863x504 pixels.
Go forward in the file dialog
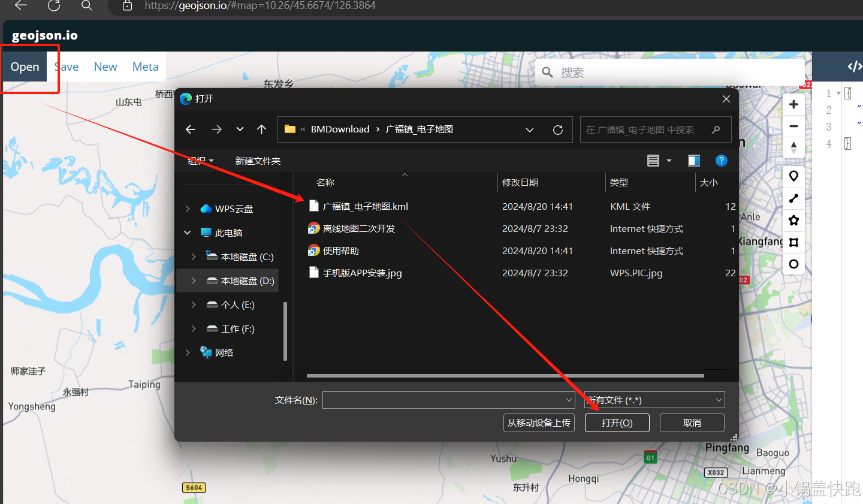pos(217,129)
